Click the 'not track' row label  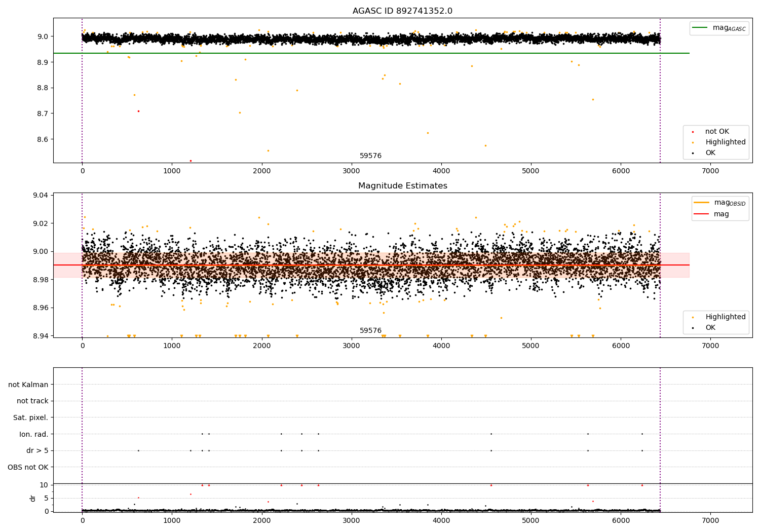32,401
